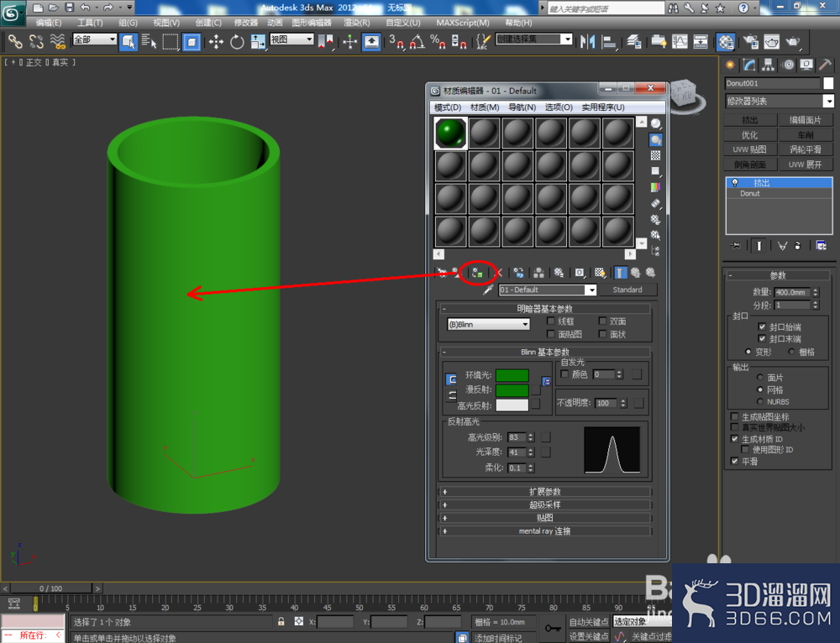840x643 pixels.
Task: Activate the Select and Scale tool
Action: point(258,42)
